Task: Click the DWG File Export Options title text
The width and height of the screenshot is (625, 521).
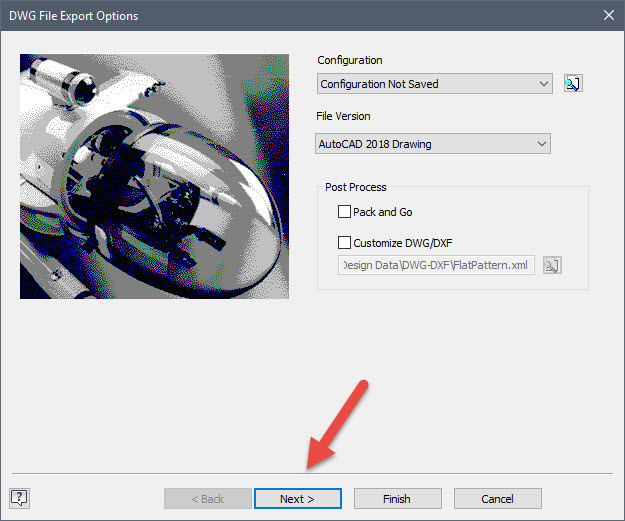Action: pos(73,16)
